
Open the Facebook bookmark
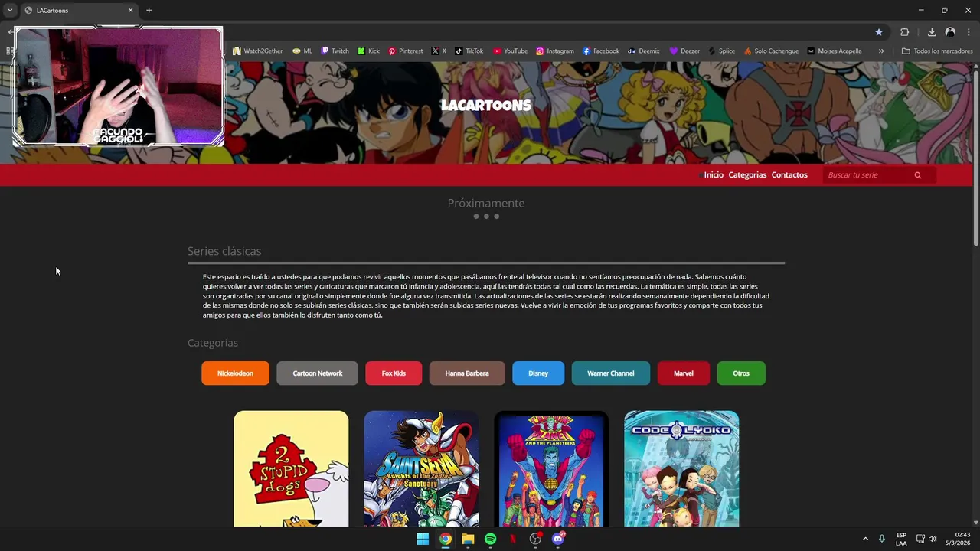pyautogui.click(x=600, y=51)
